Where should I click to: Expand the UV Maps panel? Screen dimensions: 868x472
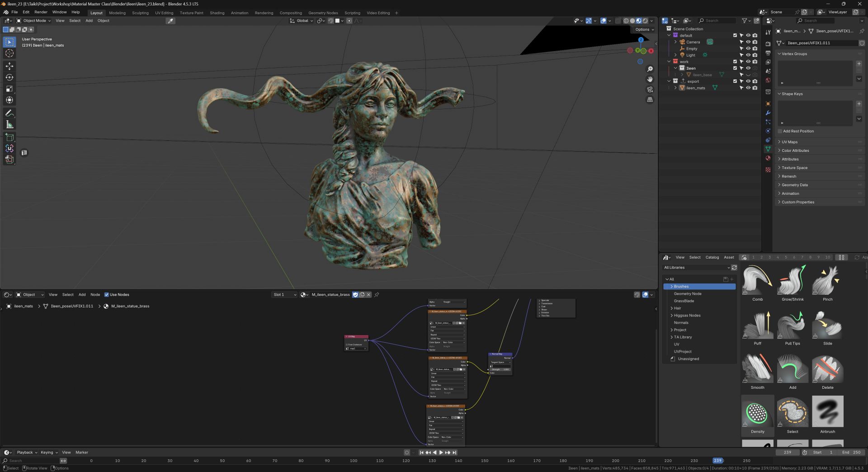789,142
